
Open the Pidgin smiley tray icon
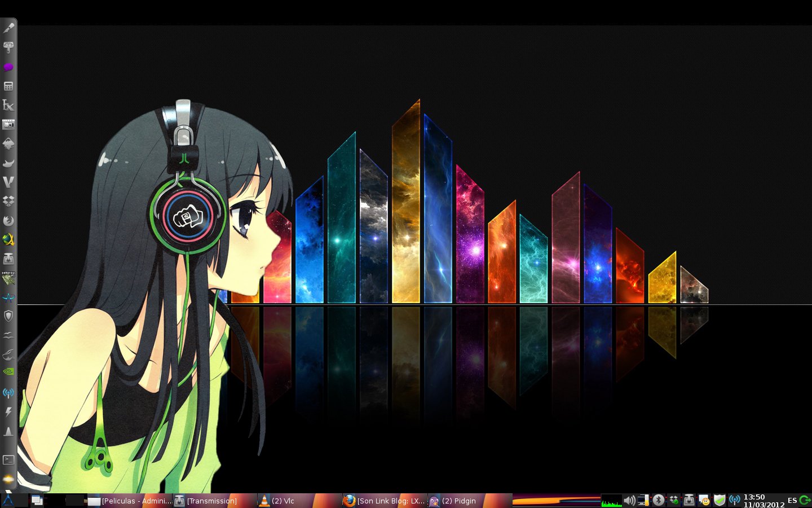tap(705, 500)
